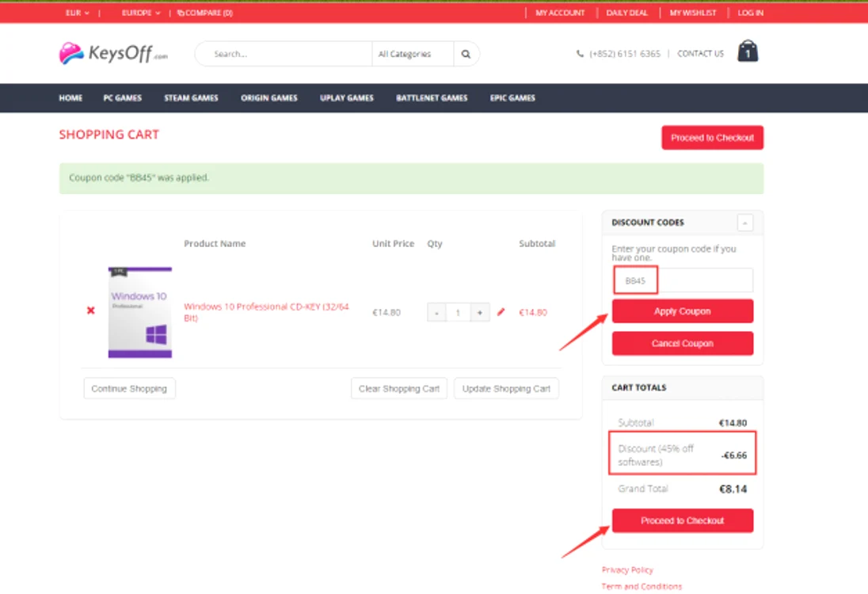Click Proceed to Checkout under Cart Totals
The image size is (868, 594).
click(683, 521)
